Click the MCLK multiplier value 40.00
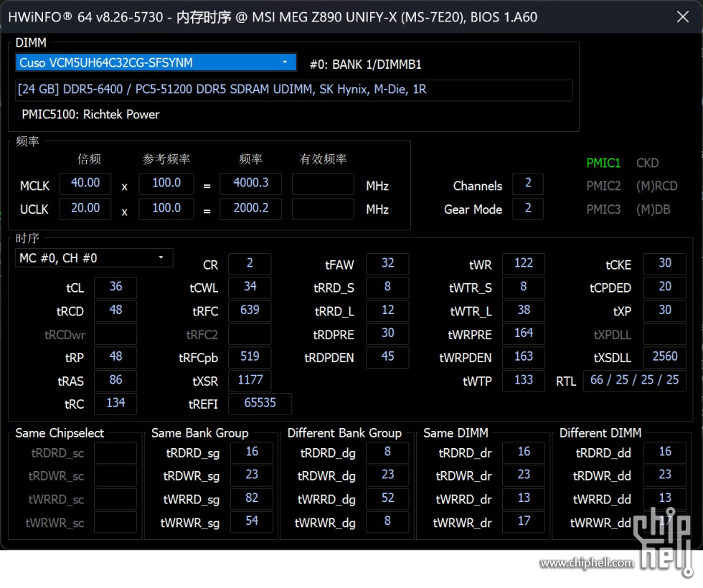Viewport: 703px width, 588px height. (85, 184)
